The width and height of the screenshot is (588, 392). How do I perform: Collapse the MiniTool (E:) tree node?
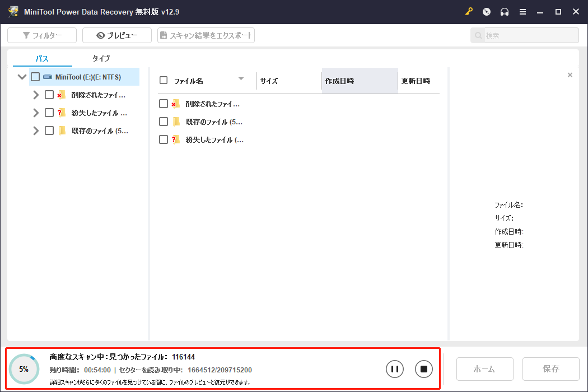coord(22,77)
